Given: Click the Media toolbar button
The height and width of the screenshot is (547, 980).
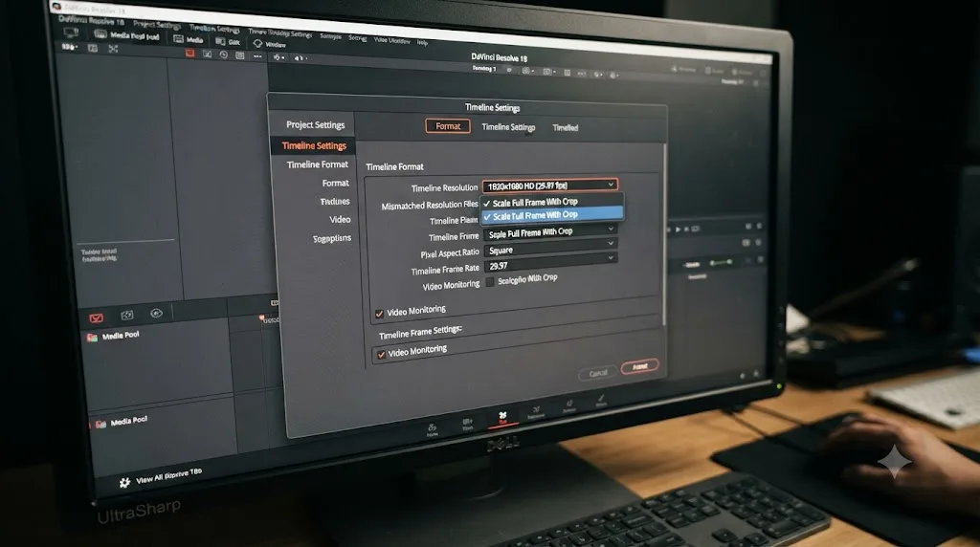Looking at the screenshot, I should coord(189,39).
